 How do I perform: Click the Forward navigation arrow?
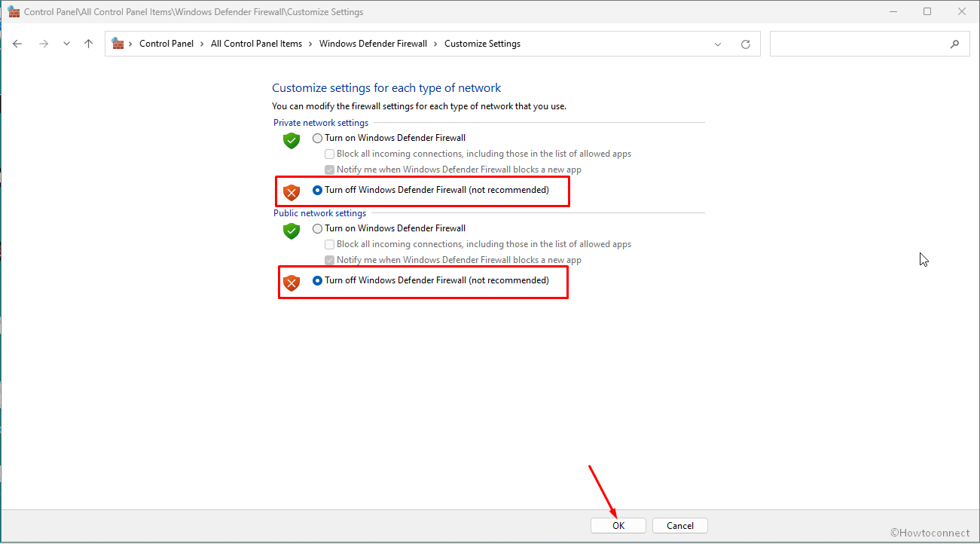pos(43,44)
